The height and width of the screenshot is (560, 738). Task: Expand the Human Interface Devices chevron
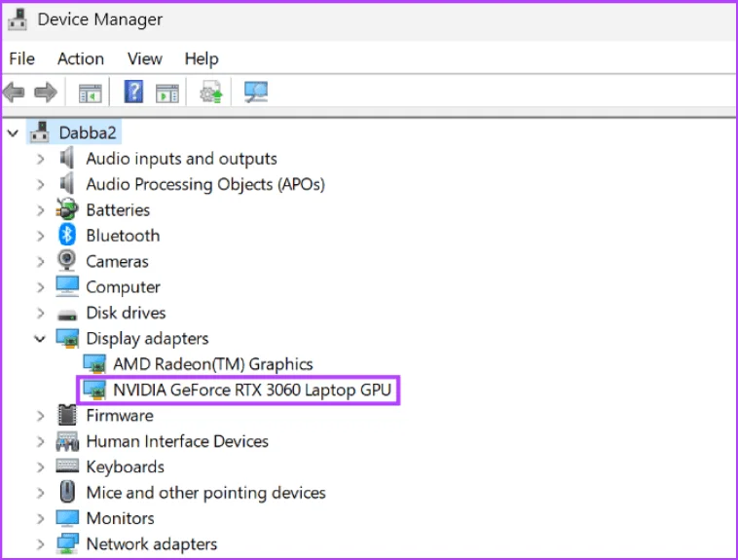tap(41, 441)
